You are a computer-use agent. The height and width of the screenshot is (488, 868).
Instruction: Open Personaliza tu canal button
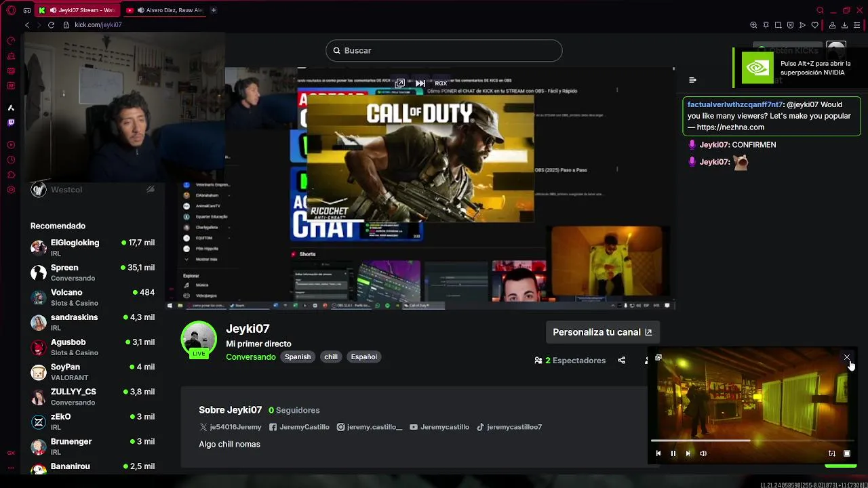tap(602, 332)
